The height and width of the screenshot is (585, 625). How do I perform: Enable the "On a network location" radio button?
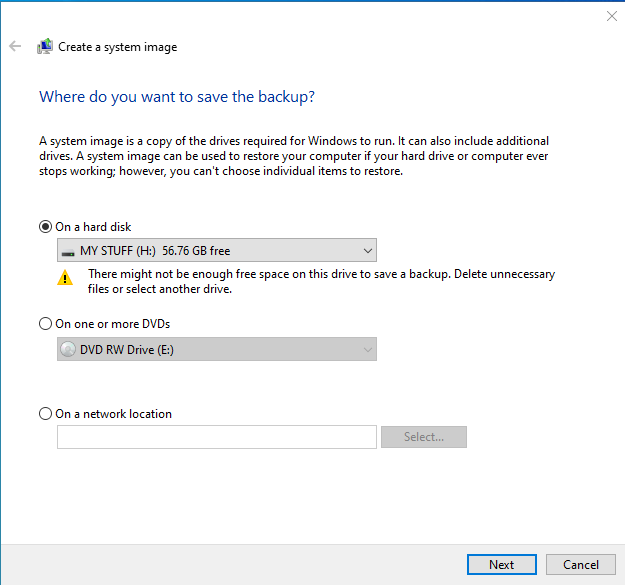click(x=45, y=414)
